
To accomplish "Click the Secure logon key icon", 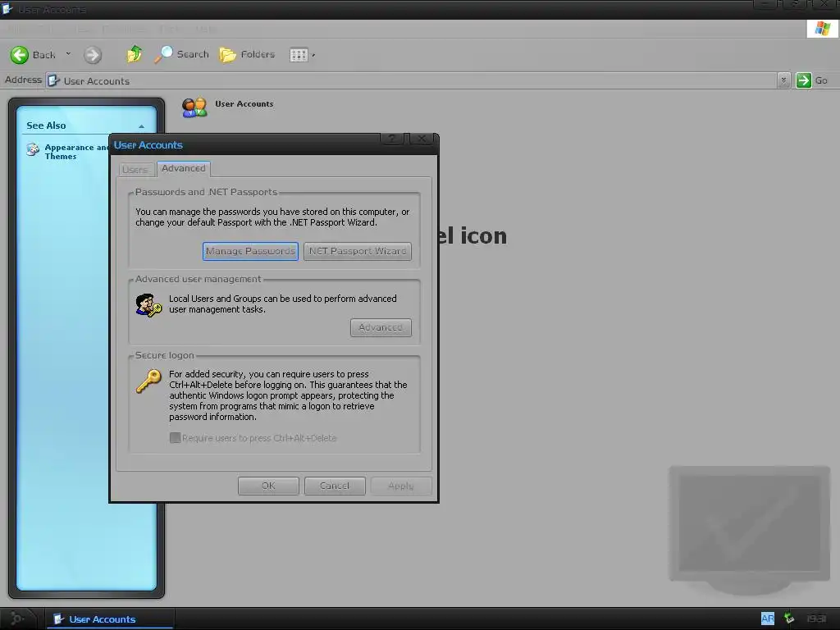I will (148, 381).
